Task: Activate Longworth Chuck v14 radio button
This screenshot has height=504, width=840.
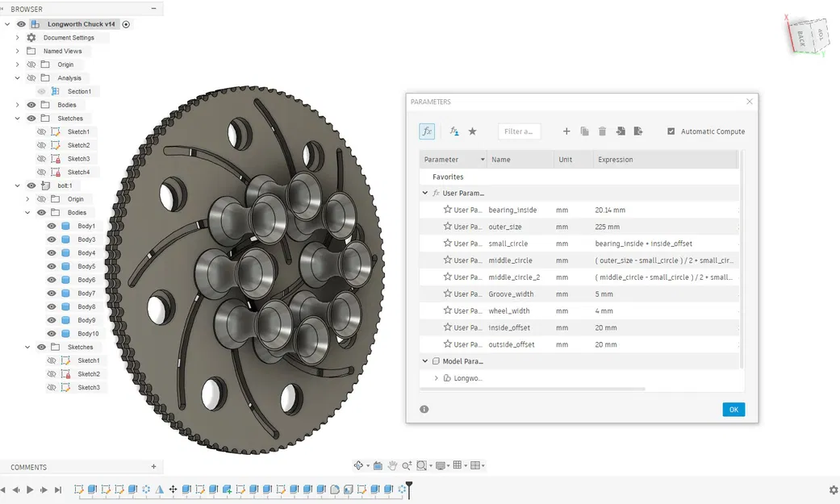Action: pos(126,24)
